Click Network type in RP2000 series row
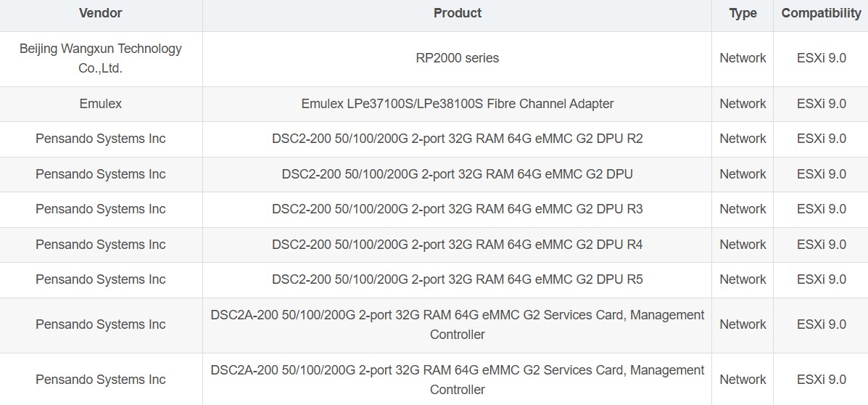Screen dimensions: 868x405 pyautogui.click(x=743, y=58)
